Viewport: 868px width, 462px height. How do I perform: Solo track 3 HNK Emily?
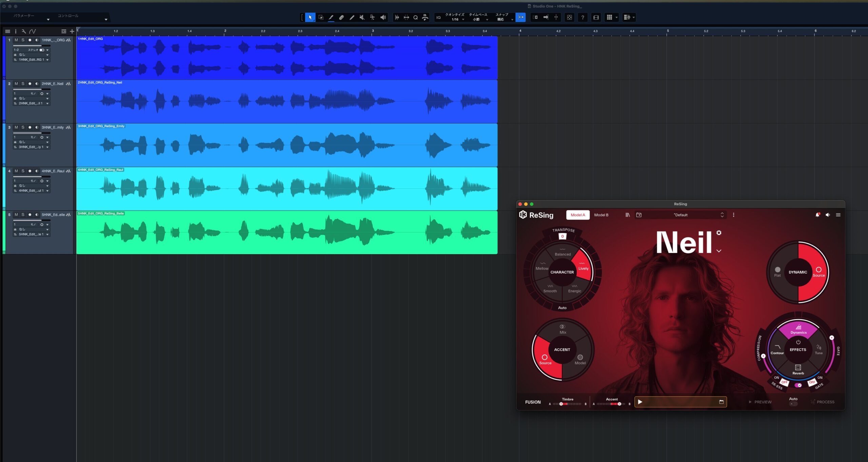point(23,128)
